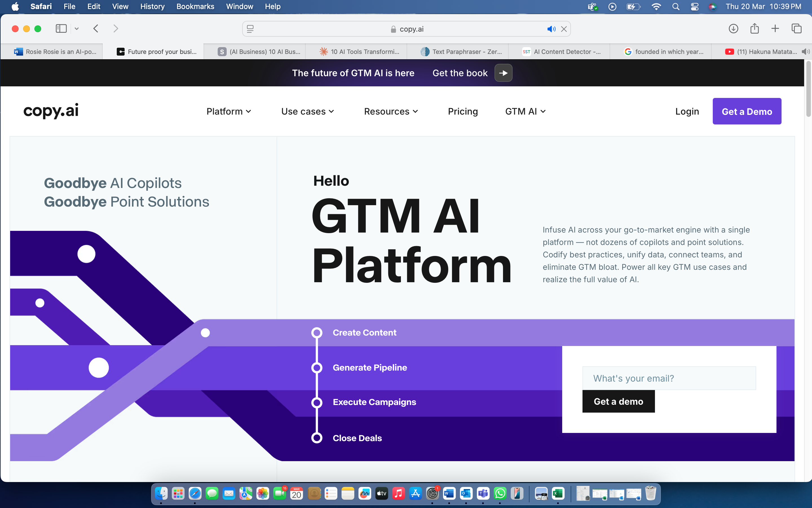Open the Apple menu
This screenshot has height=508, width=812.
click(x=15, y=6)
